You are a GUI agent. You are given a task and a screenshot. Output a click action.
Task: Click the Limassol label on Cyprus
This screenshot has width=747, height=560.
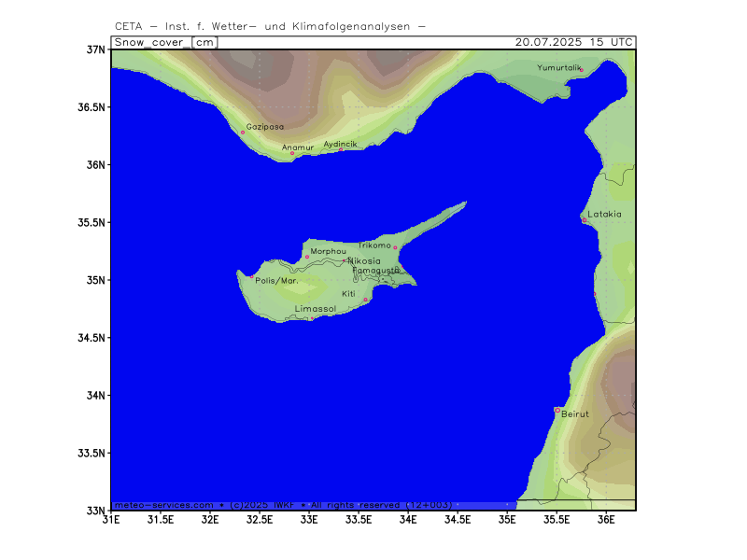click(x=316, y=309)
